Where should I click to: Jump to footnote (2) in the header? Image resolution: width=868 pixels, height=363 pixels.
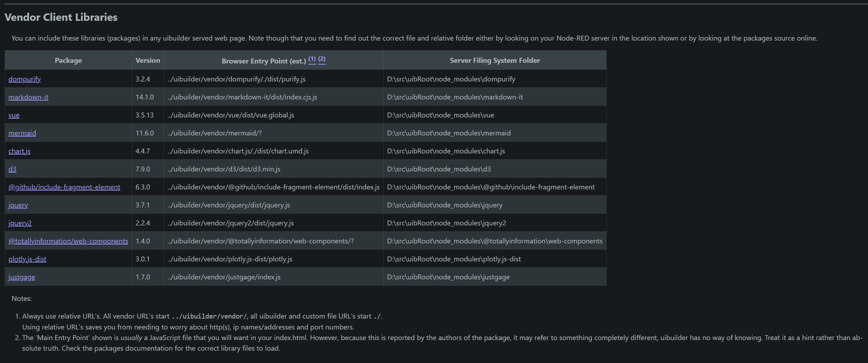(x=322, y=59)
